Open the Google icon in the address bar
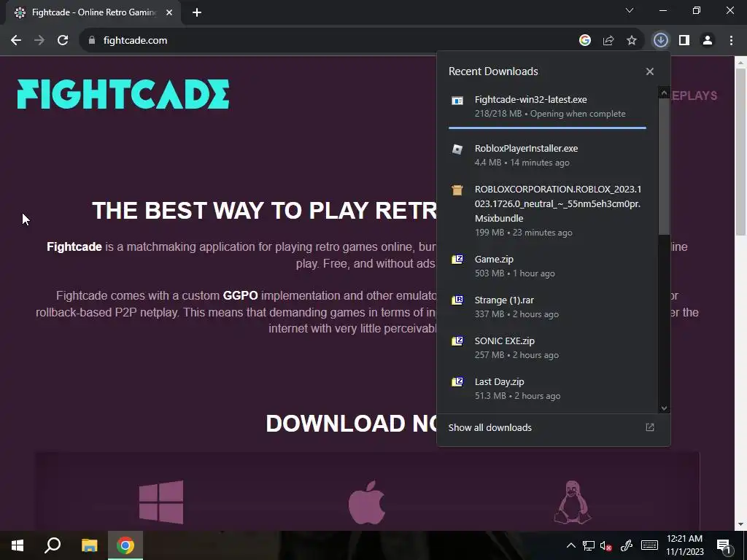Viewport: 747px width, 560px height. [x=584, y=41]
